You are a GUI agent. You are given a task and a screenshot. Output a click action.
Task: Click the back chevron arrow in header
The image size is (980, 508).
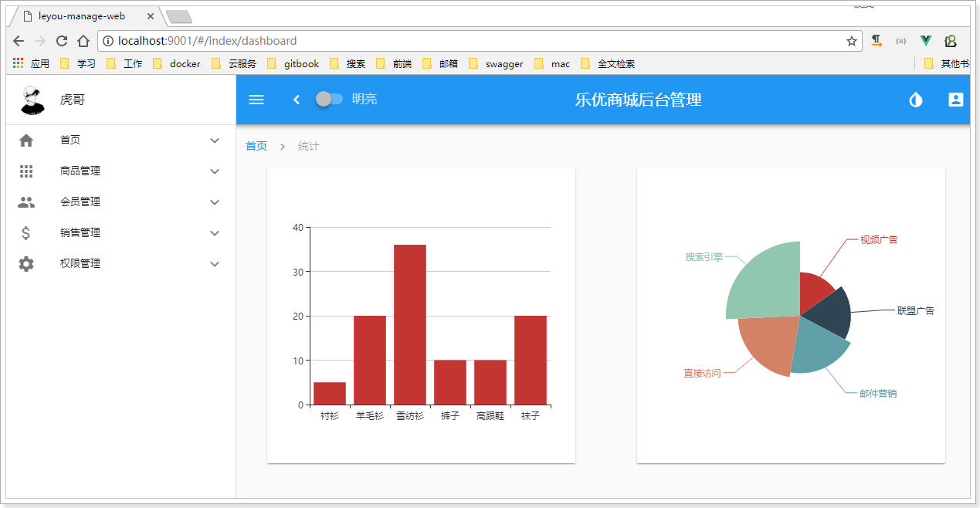[x=296, y=100]
